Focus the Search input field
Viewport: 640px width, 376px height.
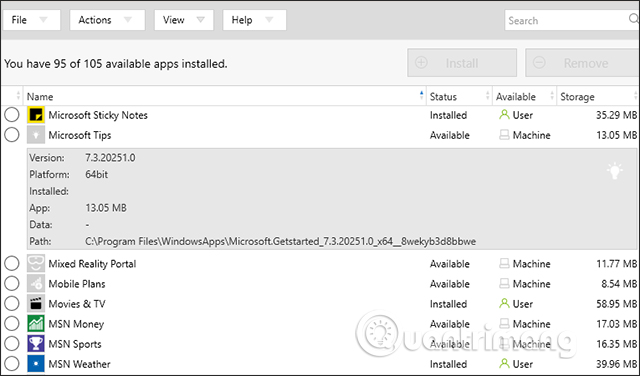(x=571, y=20)
